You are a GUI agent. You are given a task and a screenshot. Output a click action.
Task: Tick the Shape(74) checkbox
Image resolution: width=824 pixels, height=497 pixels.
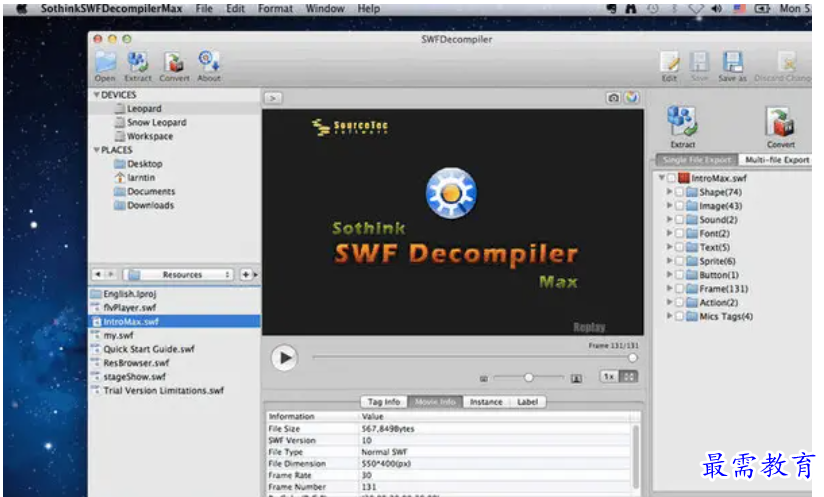679,192
